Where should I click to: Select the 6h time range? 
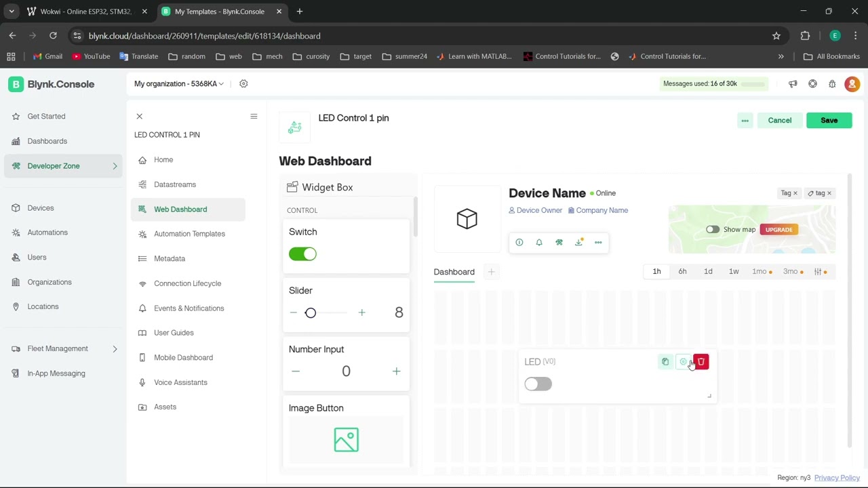(682, 272)
